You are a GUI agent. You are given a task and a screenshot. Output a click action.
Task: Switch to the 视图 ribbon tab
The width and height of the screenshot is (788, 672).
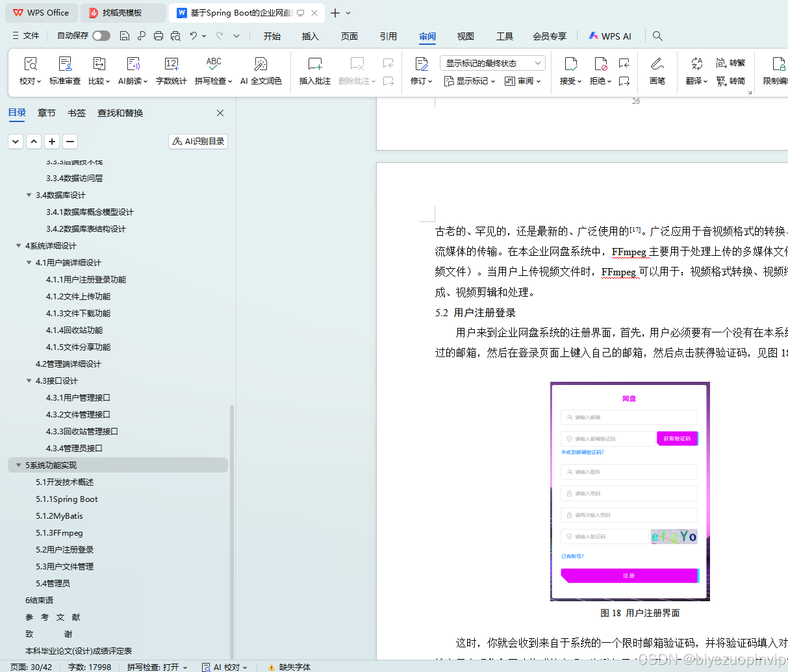[x=466, y=36]
